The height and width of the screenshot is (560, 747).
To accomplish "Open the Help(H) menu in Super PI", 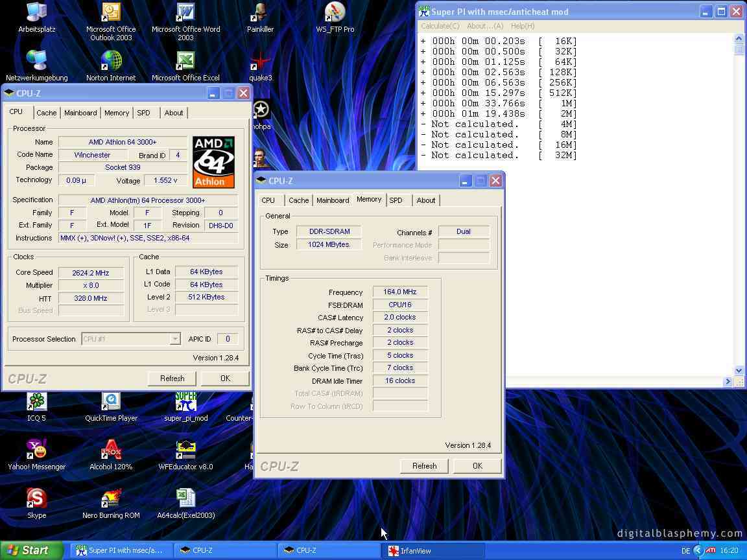I will click(523, 26).
